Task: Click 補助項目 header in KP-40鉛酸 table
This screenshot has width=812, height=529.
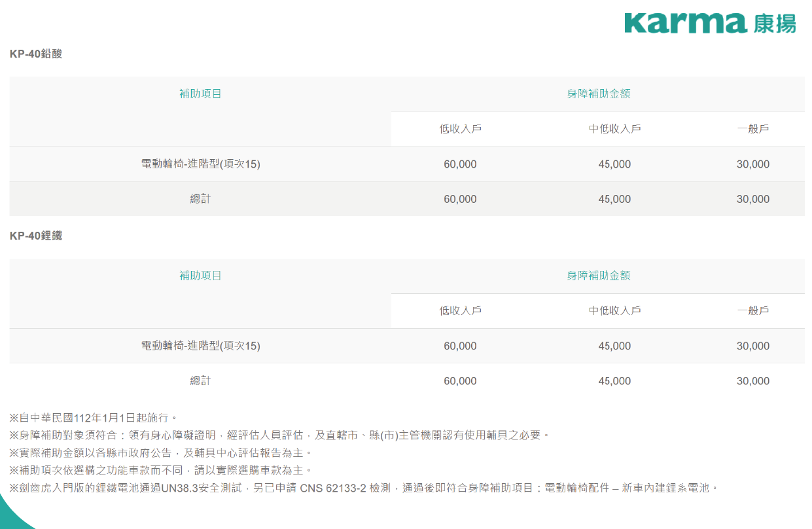Action: pyautogui.click(x=200, y=94)
